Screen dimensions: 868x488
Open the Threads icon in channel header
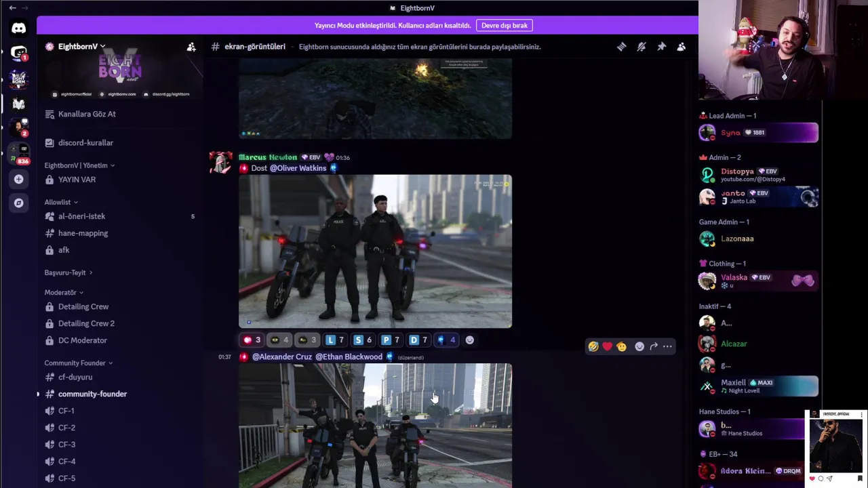pyautogui.click(x=621, y=47)
